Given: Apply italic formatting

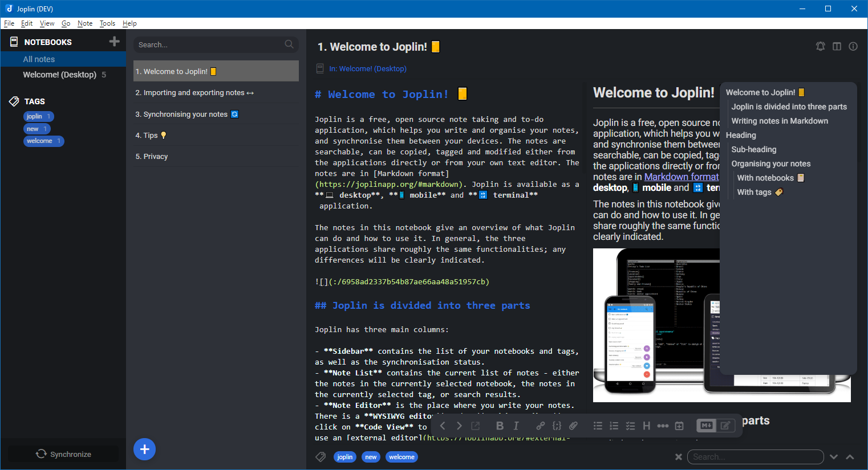Looking at the screenshot, I should (516, 426).
